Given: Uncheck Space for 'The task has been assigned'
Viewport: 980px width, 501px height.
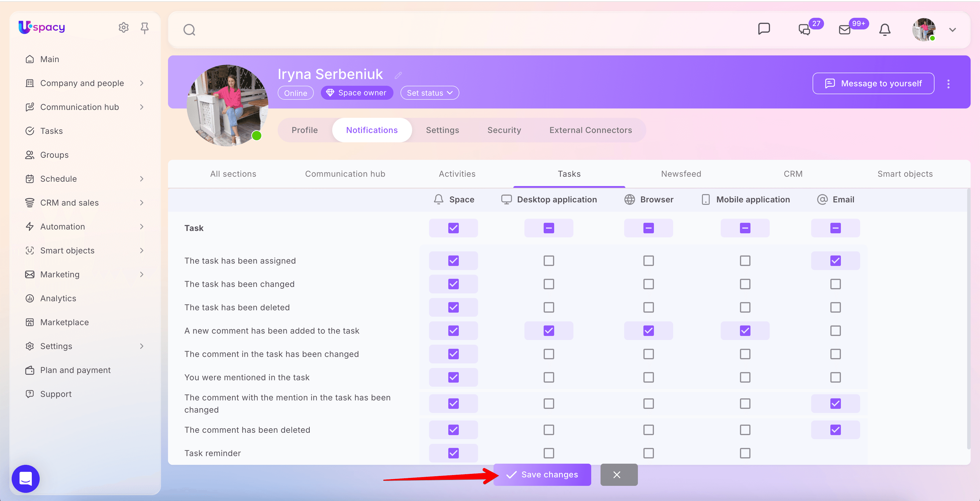Looking at the screenshot, I should (453, 261).
